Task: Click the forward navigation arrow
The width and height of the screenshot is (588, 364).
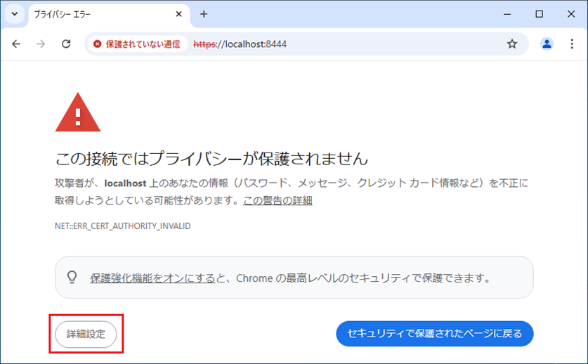Action: (x=41, y=44)
